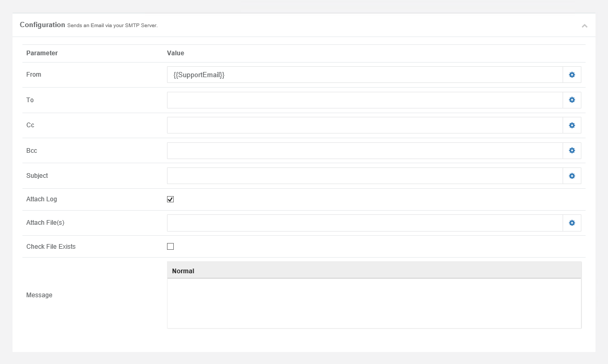The image size is (608, 364).
Task: Click the 'To' parameter label
Action: coord(30,100)
